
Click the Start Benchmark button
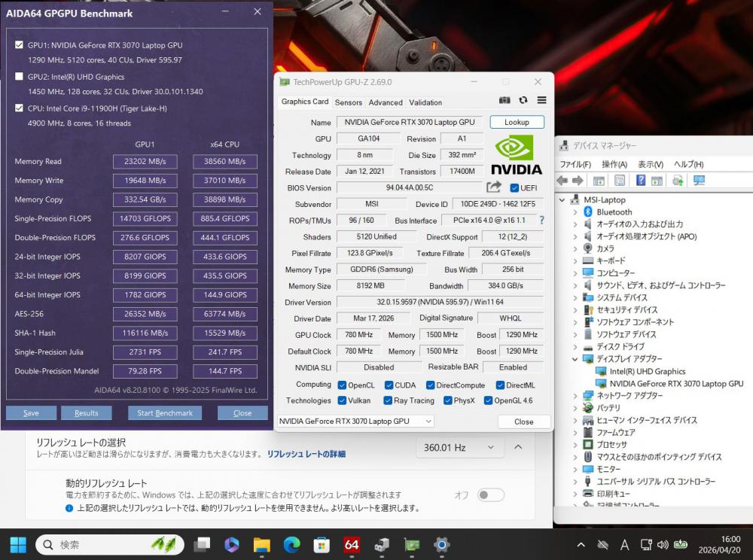[x=165, y=413]
